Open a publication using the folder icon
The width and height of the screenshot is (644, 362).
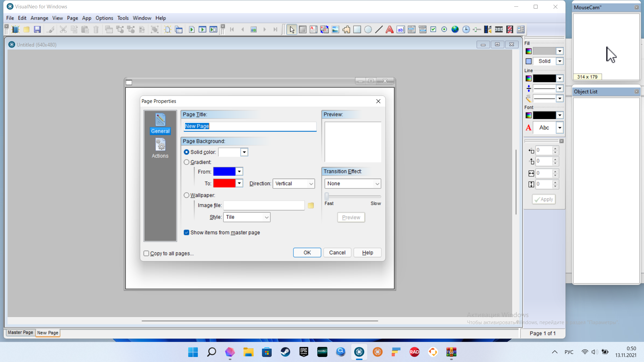tap(26, 29)
